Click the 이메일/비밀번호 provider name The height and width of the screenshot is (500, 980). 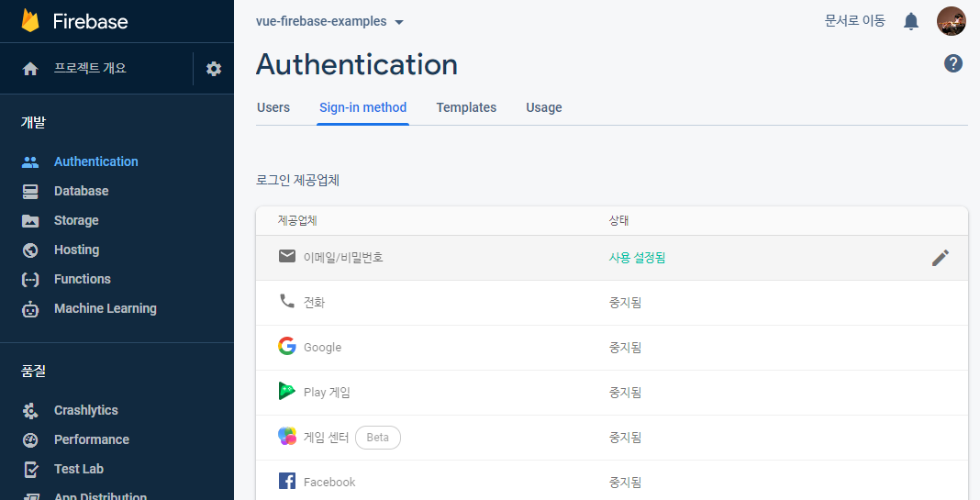[343, 258]
